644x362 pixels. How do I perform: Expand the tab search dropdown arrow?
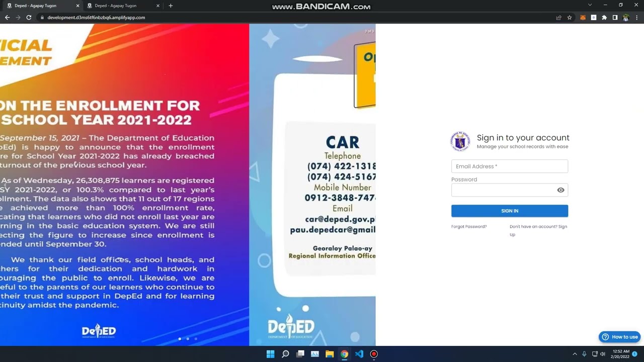pyautogui.click(x=590, y=5)
